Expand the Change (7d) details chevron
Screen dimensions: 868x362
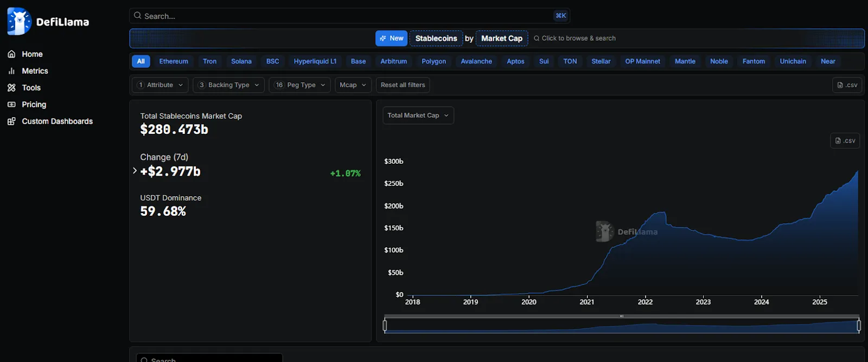(135, 171)
